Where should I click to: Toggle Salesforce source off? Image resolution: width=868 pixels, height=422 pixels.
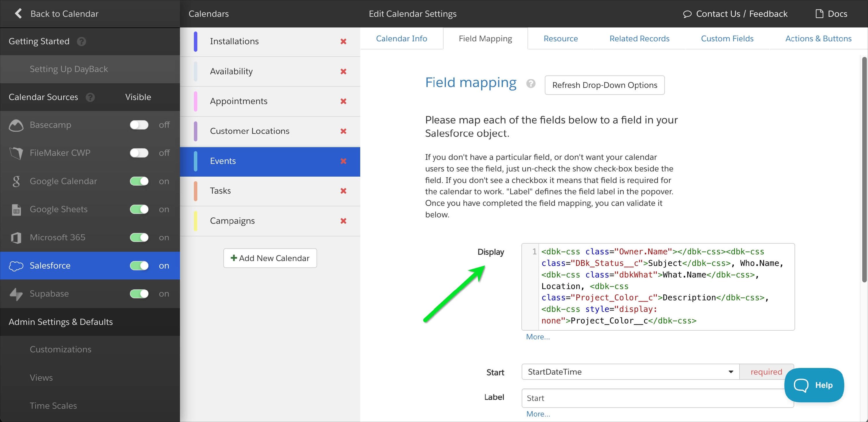coord(139,266)
